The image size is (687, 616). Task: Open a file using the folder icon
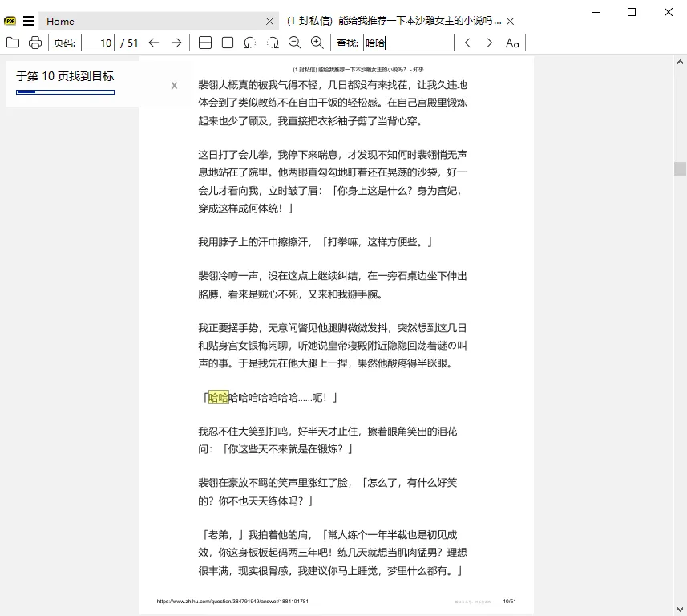click(12, 43)
